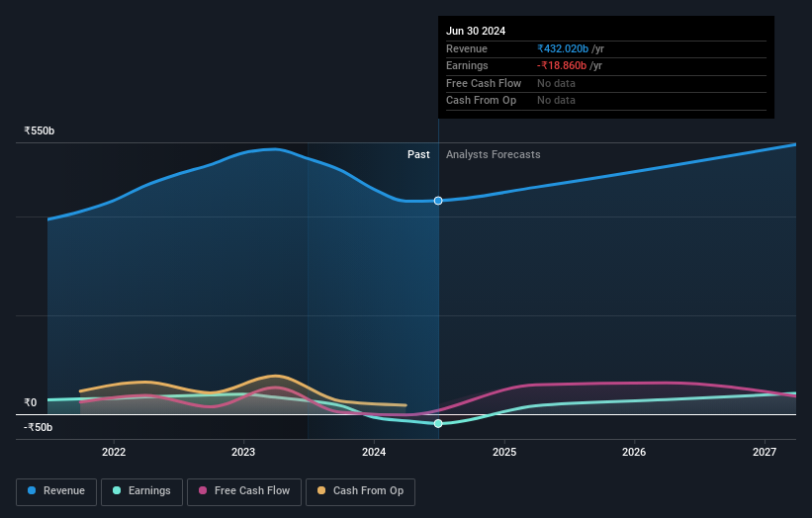Click the Analysts Forecasts label
This screenshot has height=518, width=812.
pos(493,155)
